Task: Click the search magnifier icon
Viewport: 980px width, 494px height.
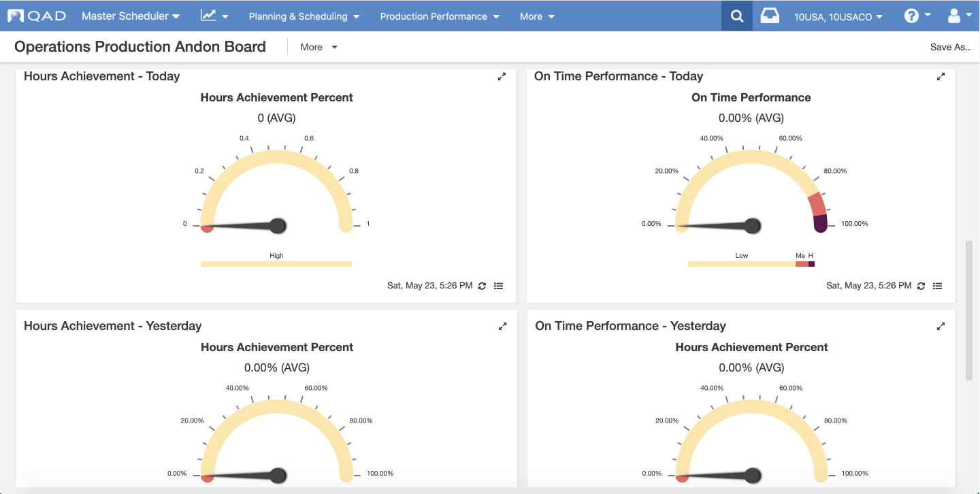Action: pos(736,16)
